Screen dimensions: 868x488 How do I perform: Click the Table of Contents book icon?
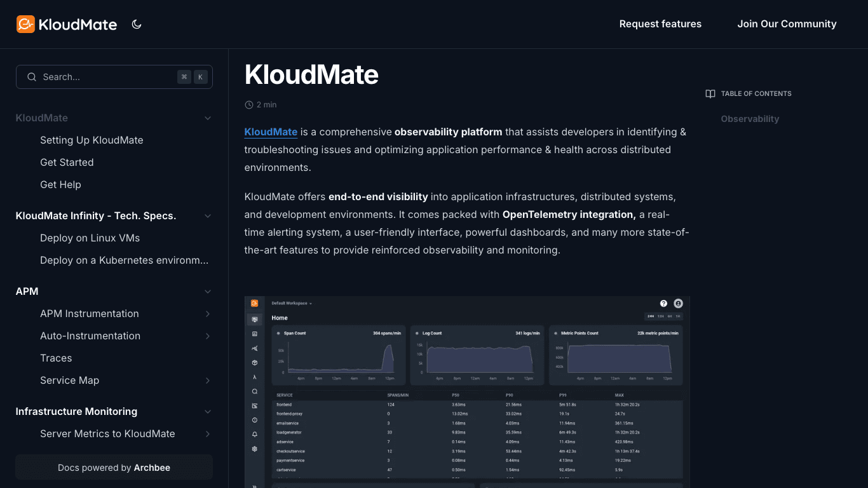click(x=710, y=93)
